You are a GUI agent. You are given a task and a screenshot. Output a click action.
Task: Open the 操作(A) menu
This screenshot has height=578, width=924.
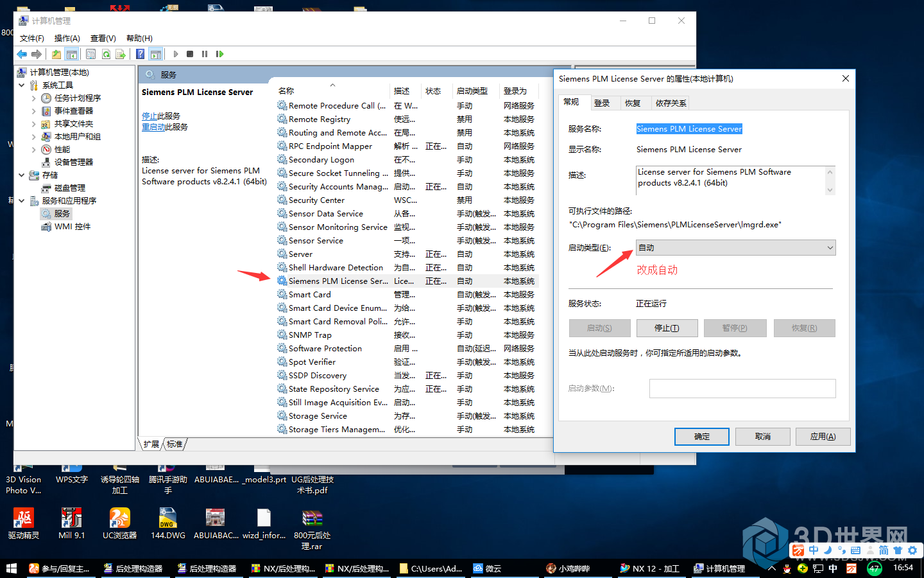coord(67,39)
